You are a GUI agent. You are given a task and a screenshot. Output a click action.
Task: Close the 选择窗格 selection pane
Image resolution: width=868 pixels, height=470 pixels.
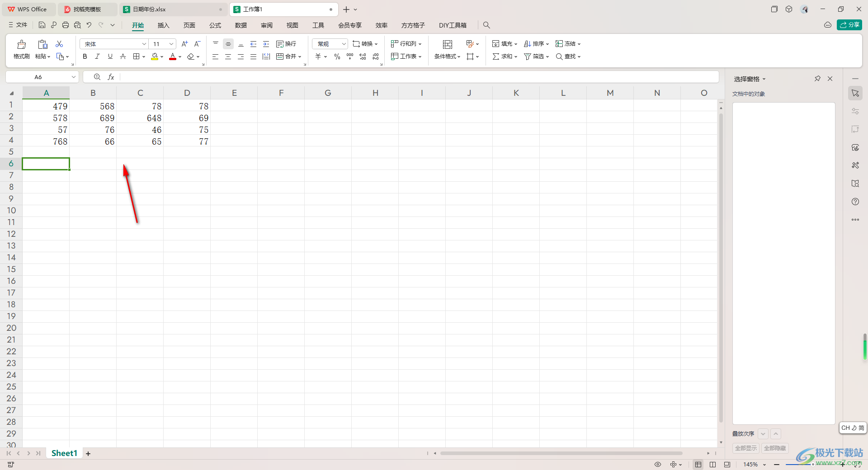(830, 79)
